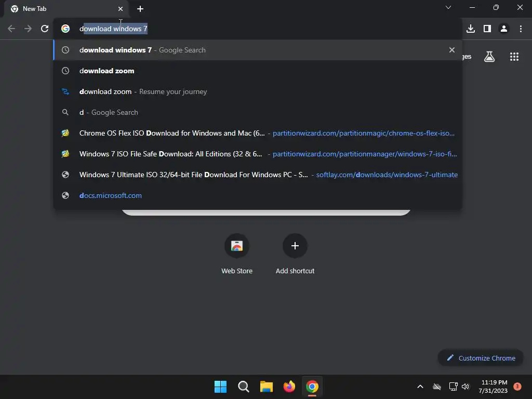Open Chrome downloads tray icon
This screenshot has width=532, height=399.
pyautogui.click(x=471, y=29)
